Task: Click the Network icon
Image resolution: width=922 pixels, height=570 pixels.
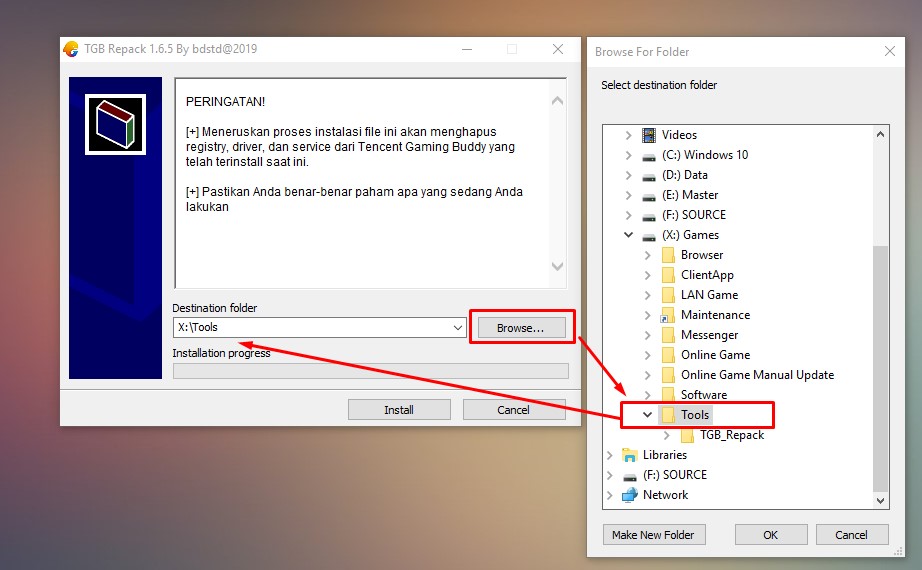Action: 630,495
